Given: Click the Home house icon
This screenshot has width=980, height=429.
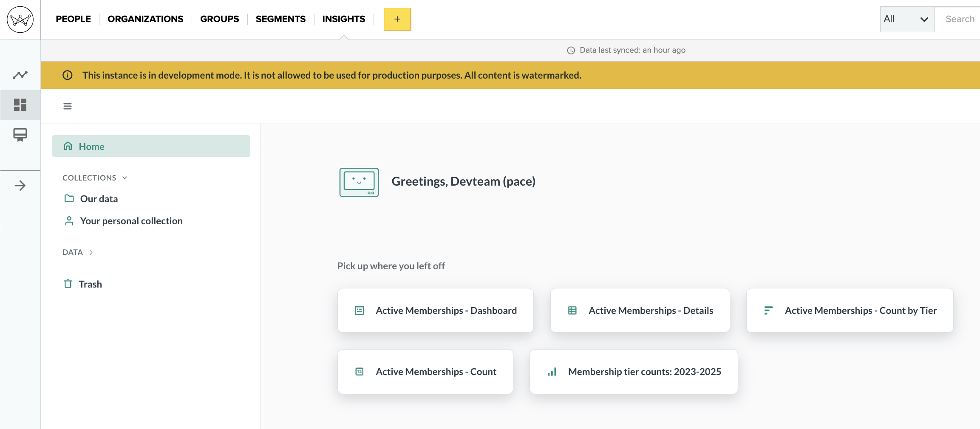Looking at the screenshot, I should (x=68, y=146).
